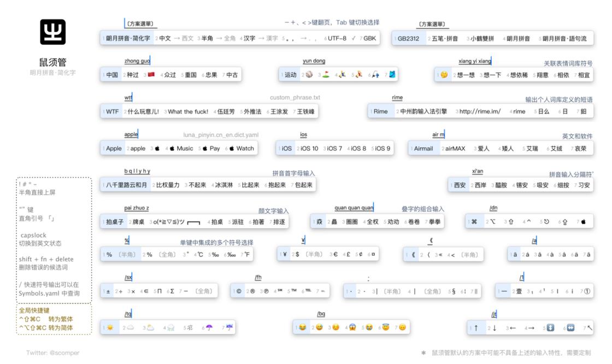Pick the € euro symbol candidate

click(336, 254)
